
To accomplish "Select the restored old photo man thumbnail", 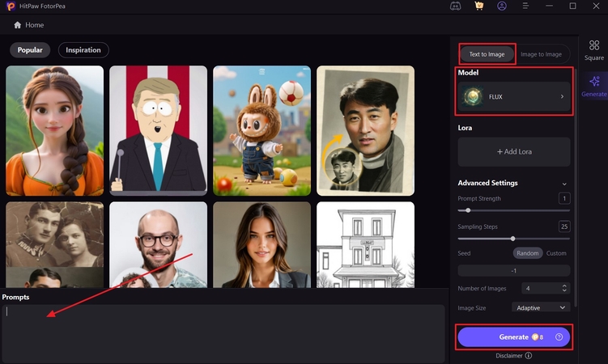I will 365,130.
